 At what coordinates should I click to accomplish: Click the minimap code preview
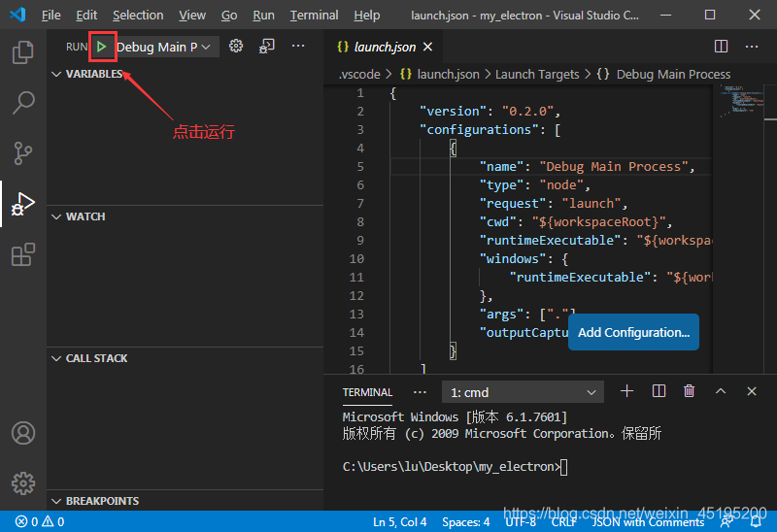740,101
